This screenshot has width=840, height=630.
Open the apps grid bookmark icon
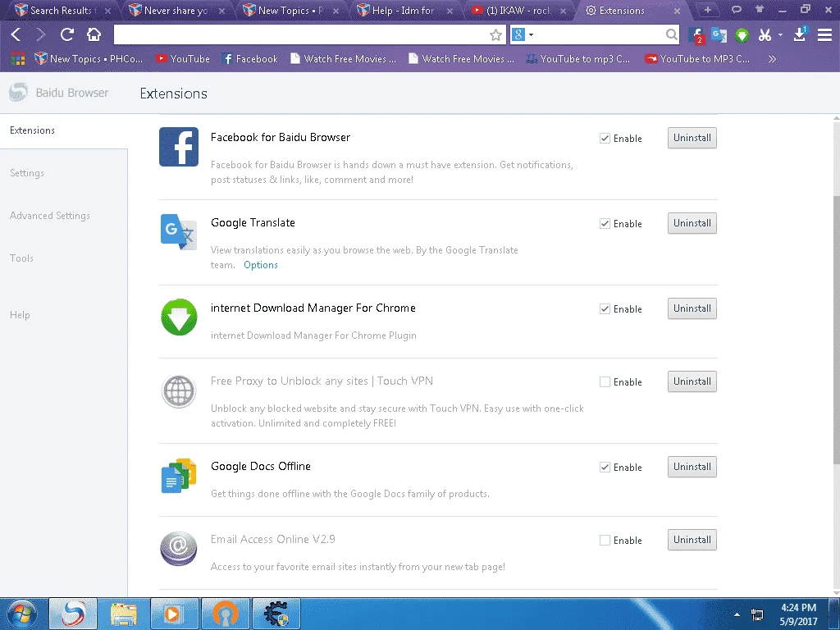click(18, 58)
